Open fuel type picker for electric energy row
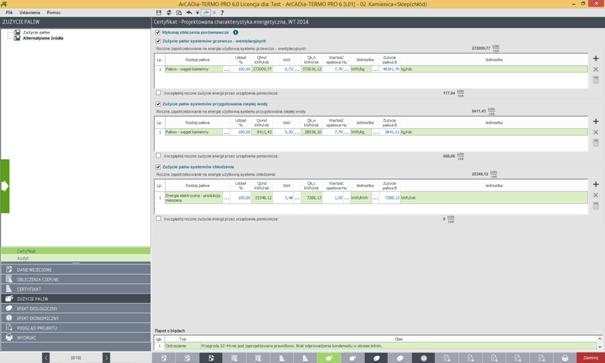This screenshot has width=605, height=363. [x=226, y=198]
